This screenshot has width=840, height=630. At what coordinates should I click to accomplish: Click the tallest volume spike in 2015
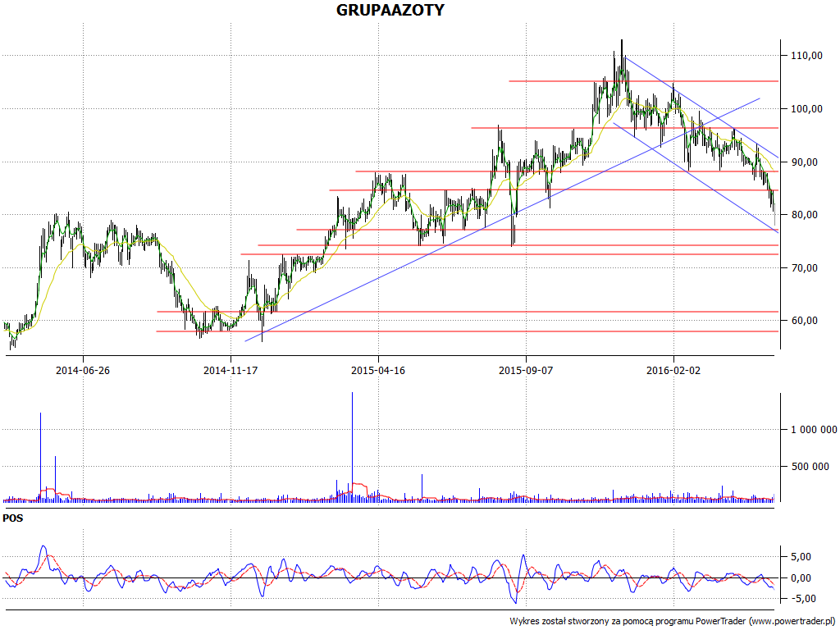tap(352, 446)
